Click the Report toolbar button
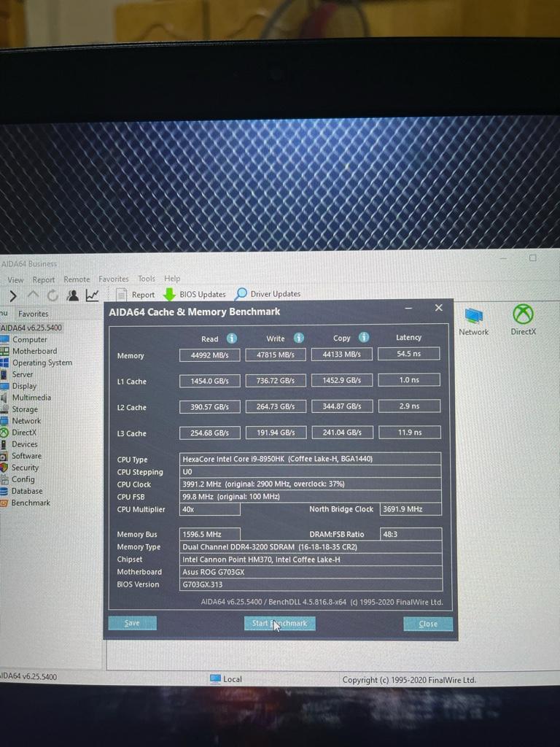The height and width of the screenshot is (747, 560). [x=136, y=295]
